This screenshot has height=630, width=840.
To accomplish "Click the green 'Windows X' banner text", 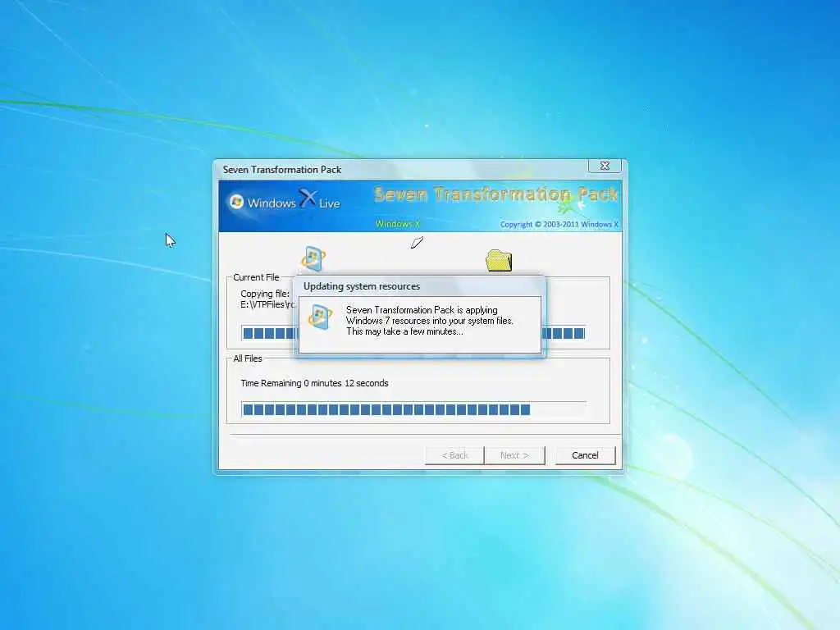I will [398, 223].
